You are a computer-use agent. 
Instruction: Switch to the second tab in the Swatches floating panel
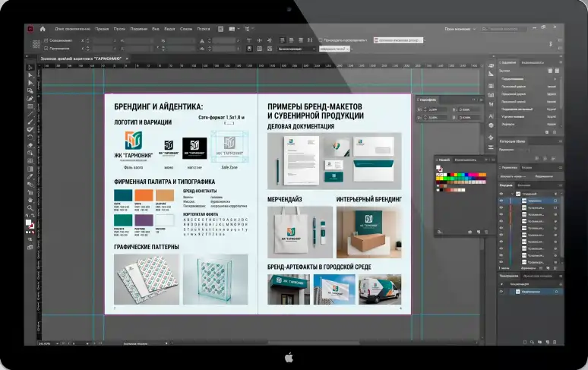[466, 160]
